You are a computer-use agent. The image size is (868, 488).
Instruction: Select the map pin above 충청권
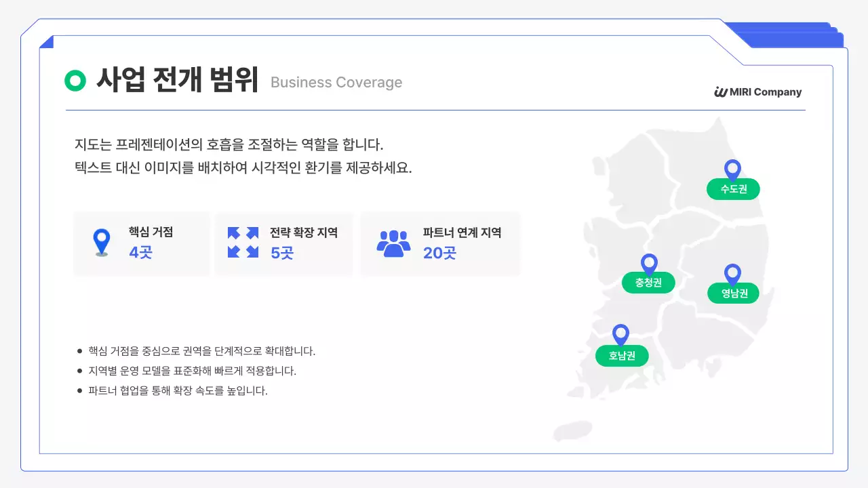(x=648, y=262)
